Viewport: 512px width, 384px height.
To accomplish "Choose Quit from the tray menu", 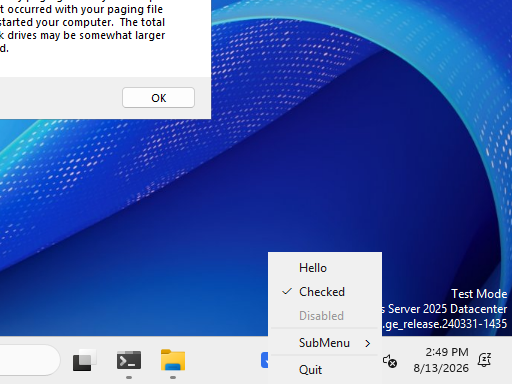I will click(x=325, y=370).
